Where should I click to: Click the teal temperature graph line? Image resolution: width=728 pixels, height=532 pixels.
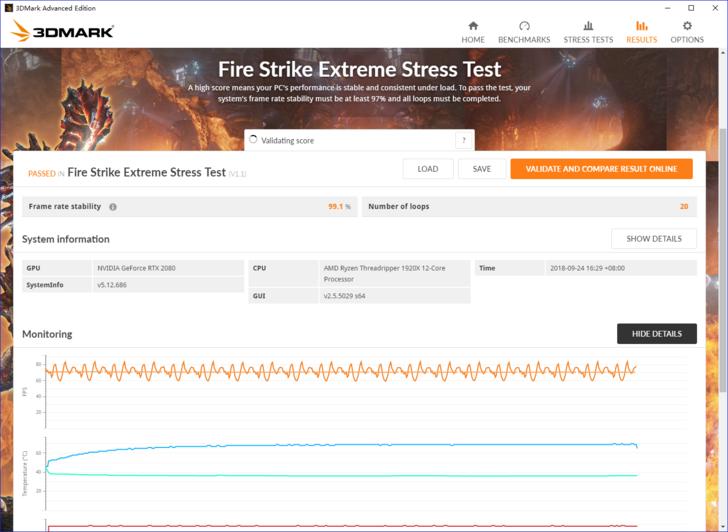point(341,475)
